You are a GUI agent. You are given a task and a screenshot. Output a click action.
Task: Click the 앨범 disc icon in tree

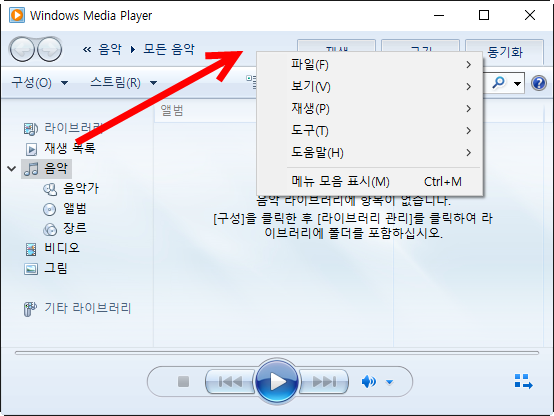click(49, 210)
